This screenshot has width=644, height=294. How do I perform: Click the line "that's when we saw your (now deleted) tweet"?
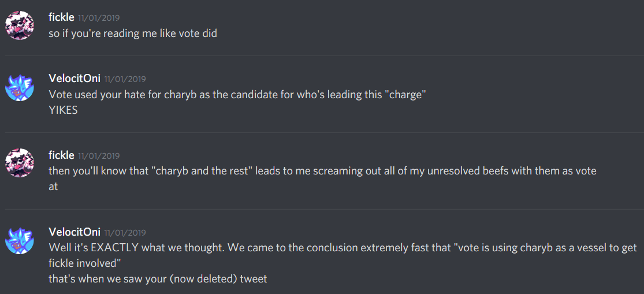[158, 279]
